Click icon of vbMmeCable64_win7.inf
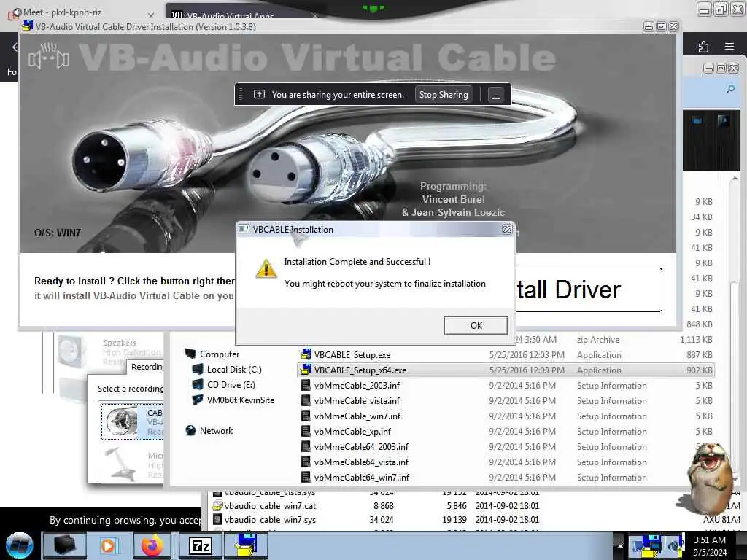The height and width of the screenshot is (560, 747). [x=306, y=477]
